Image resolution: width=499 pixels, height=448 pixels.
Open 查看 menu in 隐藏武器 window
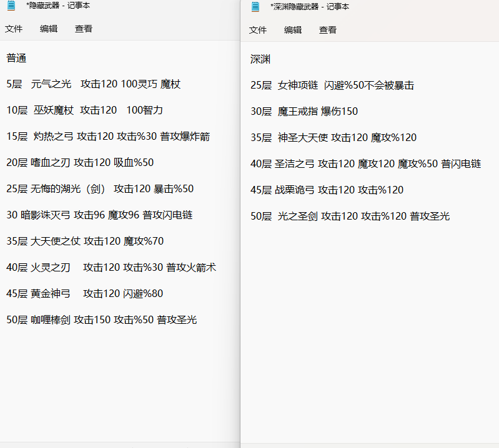(84, 29)
